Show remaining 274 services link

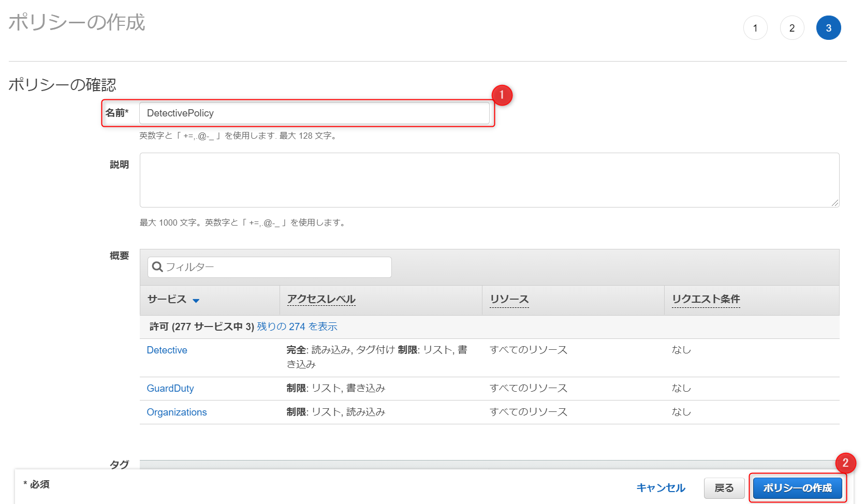[297, 327]
